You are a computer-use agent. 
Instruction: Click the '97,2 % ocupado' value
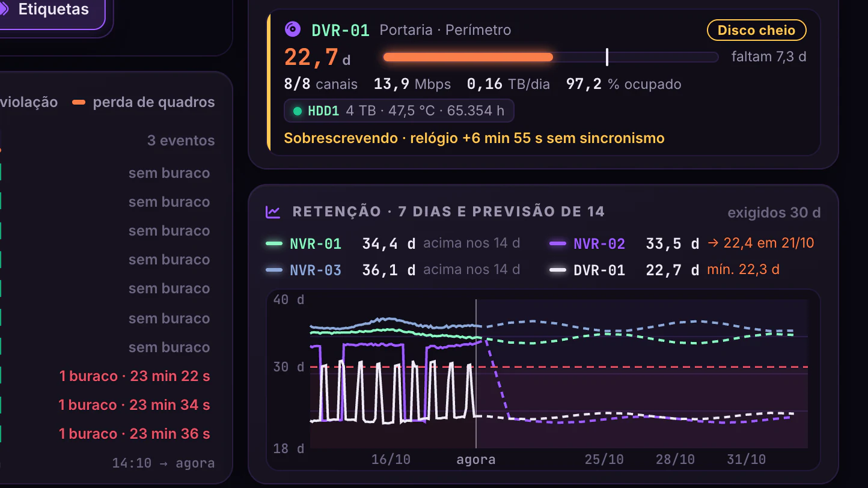coord(624,84)
